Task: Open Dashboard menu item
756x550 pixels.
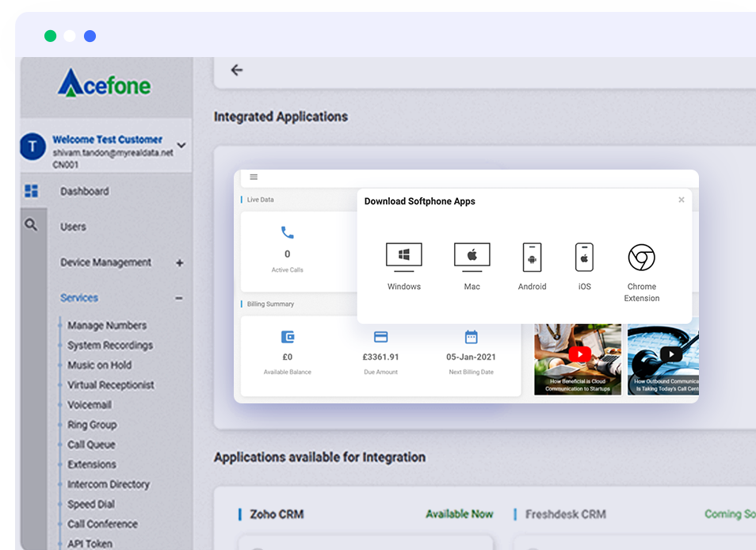Action: point(84,191)
